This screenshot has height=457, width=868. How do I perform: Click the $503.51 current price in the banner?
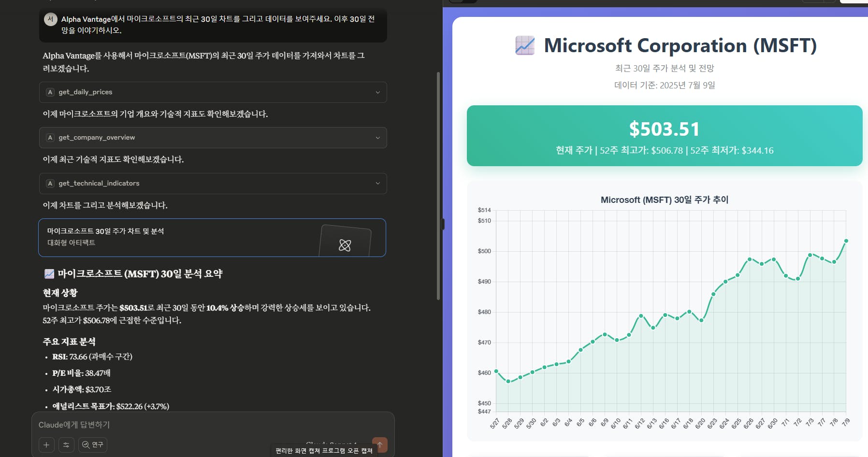pyautogui.click(x=665, y=129)
